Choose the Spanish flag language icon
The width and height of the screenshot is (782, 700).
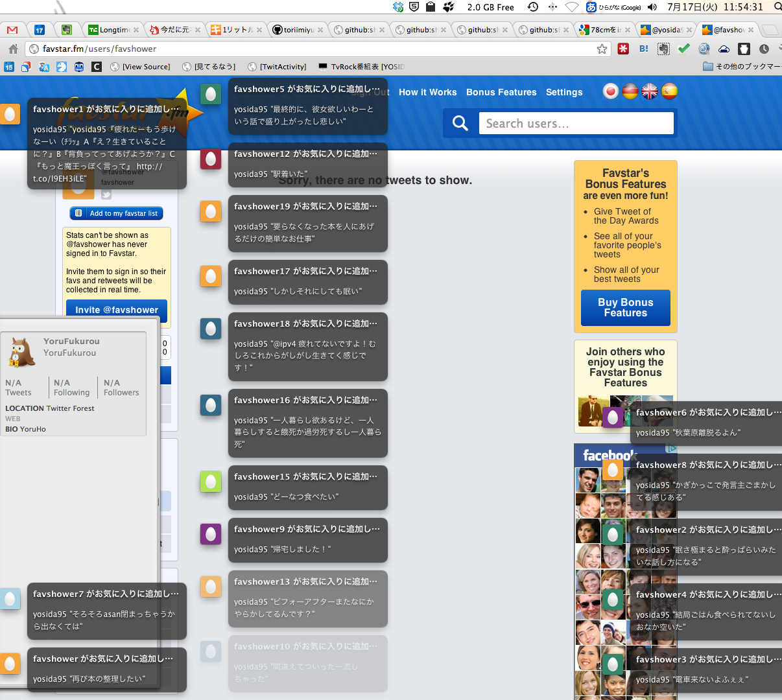click(x=669, y=91)
